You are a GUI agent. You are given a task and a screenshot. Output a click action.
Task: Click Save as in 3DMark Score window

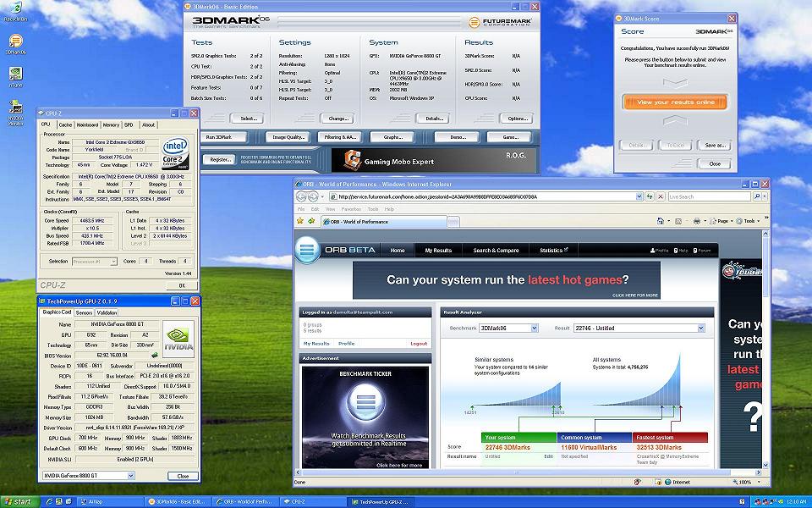point(714,146)
